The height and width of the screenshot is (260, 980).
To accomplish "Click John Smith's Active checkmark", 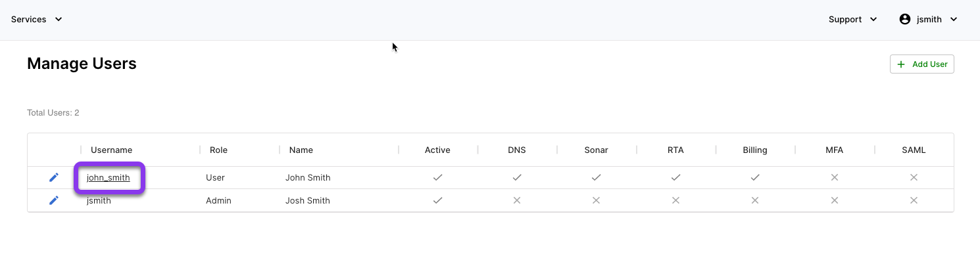I will [437, 177].
